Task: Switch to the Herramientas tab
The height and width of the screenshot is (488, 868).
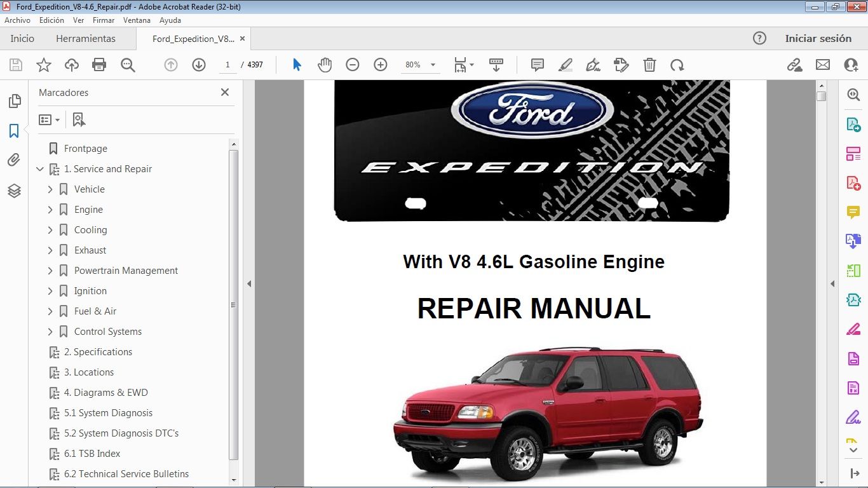Action: (x=86, y=38)
